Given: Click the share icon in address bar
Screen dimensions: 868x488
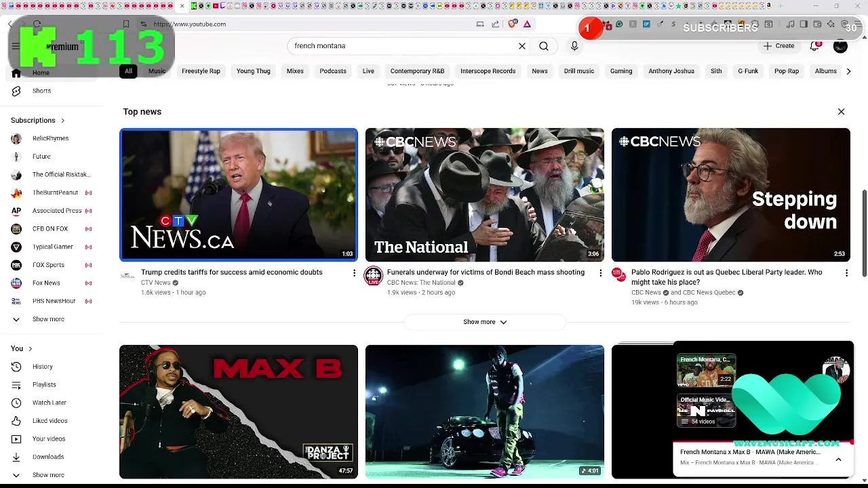Looking at the screenshot, I should click(495, 24).
